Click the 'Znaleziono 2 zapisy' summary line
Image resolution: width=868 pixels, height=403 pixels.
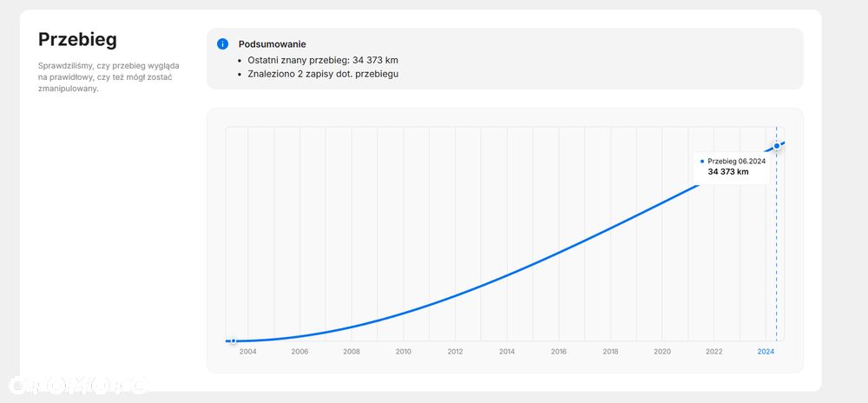323,74
